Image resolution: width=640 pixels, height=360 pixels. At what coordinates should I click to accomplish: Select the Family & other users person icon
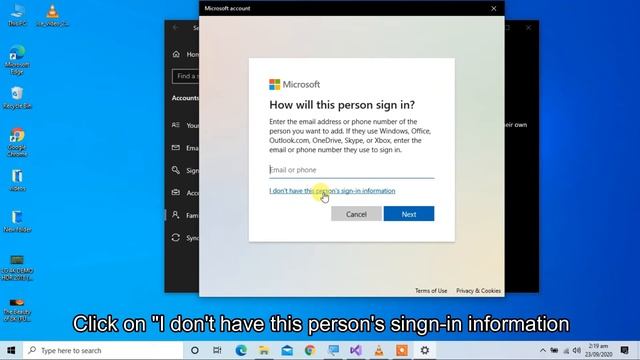[x=176, y=215]
